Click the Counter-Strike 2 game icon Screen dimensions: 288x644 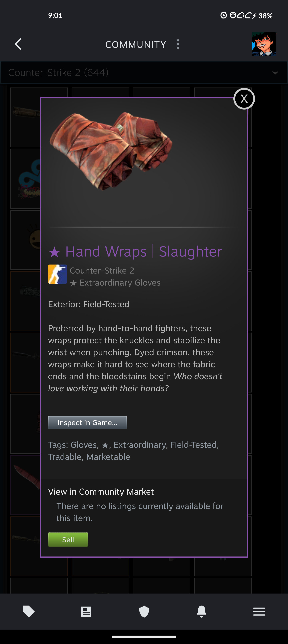(x=57, y=274)
